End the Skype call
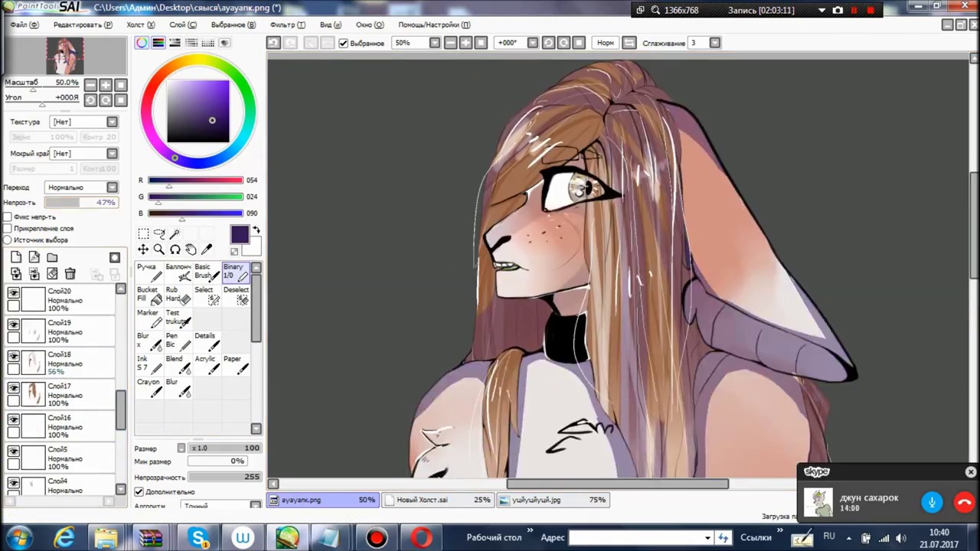Image resolution: width=980 pixels, height=551 pixels. coord(964,502)
